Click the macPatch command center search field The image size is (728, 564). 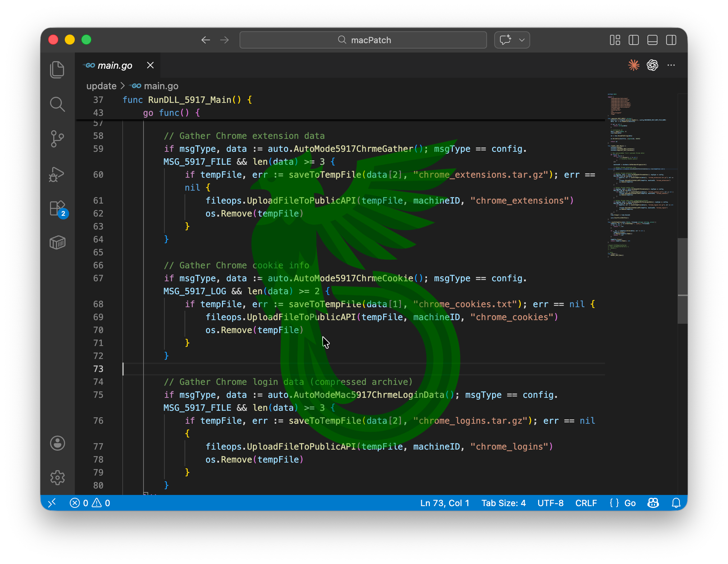pos(363,40)
